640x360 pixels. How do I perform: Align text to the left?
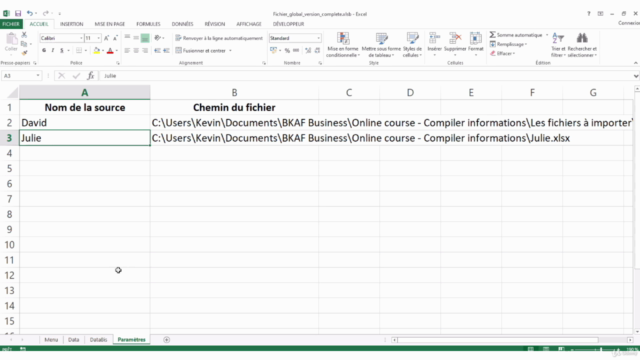tap(127, 51)
